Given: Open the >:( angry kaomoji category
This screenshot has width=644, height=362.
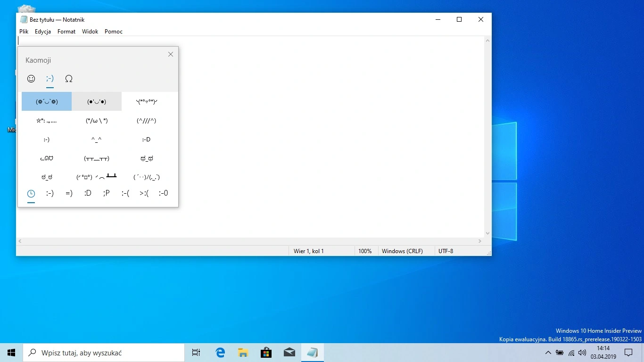Looking at the screenshot, I should 144,193.
